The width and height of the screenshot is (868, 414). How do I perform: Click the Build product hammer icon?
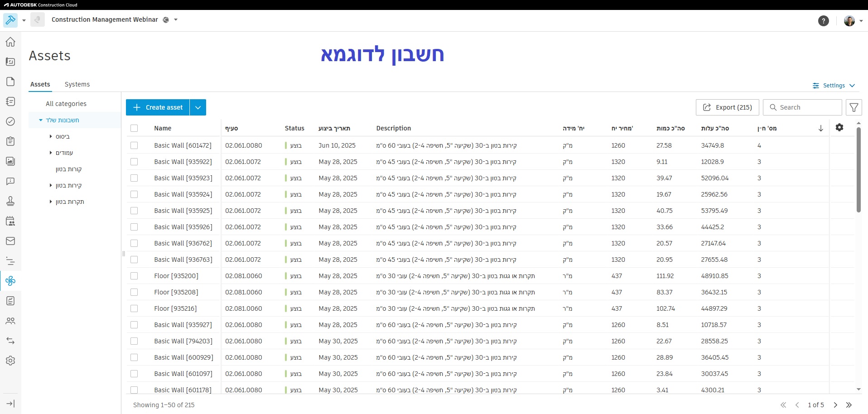(10, 20)
